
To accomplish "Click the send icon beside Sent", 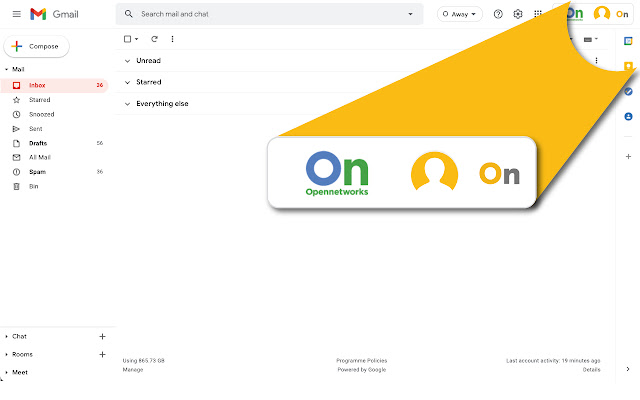I will (16, 129).
